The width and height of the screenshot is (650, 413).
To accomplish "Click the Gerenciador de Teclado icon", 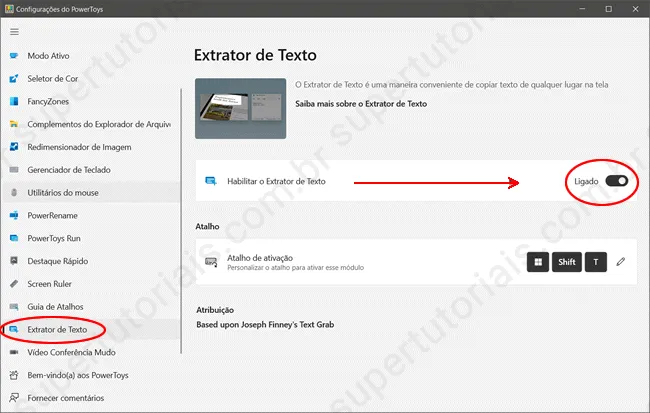I will click(x=14, y=170).
